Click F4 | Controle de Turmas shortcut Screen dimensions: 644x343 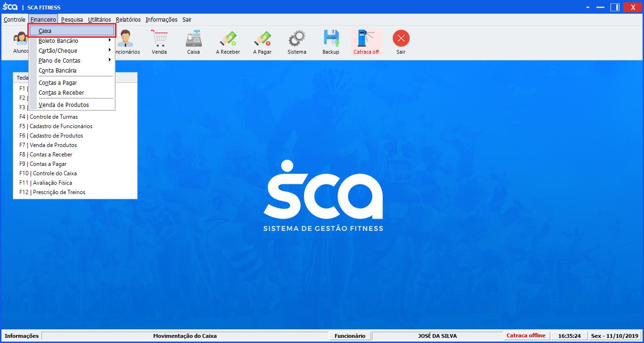point(49,117)
